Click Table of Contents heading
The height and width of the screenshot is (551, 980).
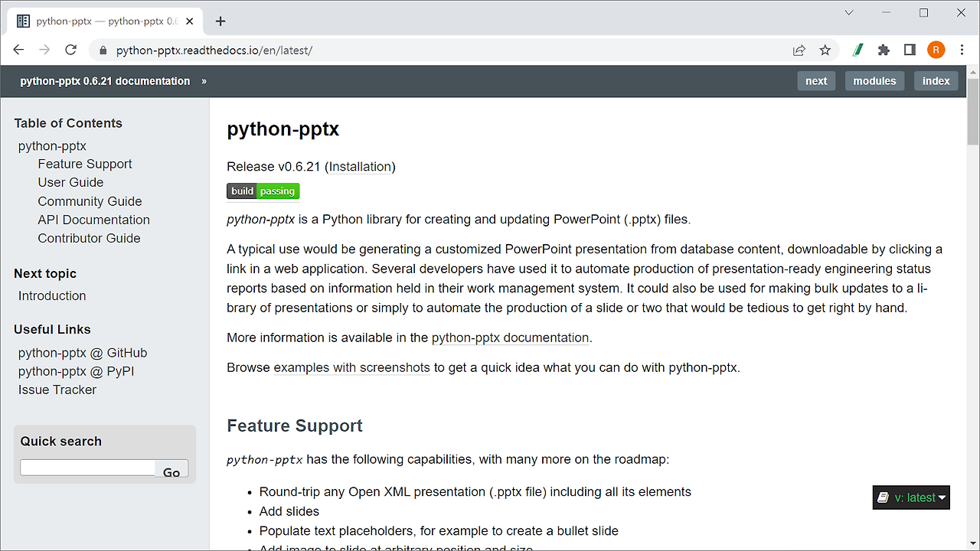pos(68,123)
